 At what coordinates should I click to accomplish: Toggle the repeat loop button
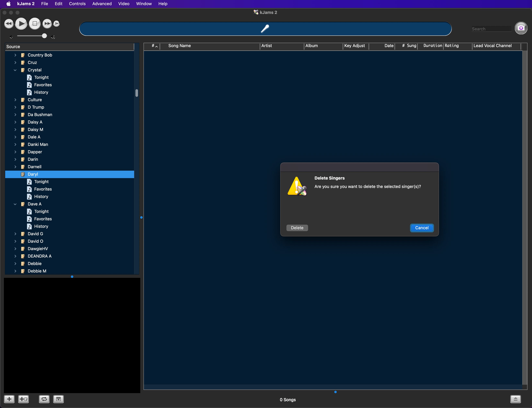click(44, 399)
